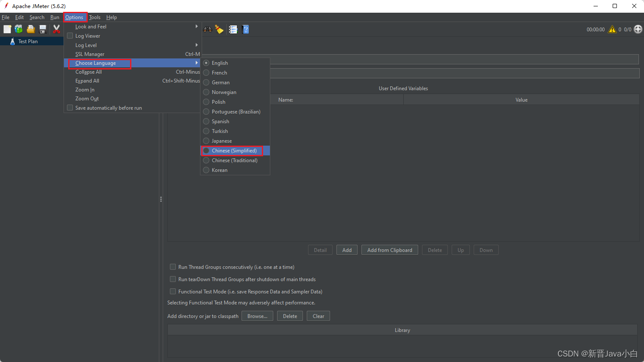Image resolution: width=644 pixels, height=362 pixels.
Task: Click the Down button
Action: tap(486, 250)
